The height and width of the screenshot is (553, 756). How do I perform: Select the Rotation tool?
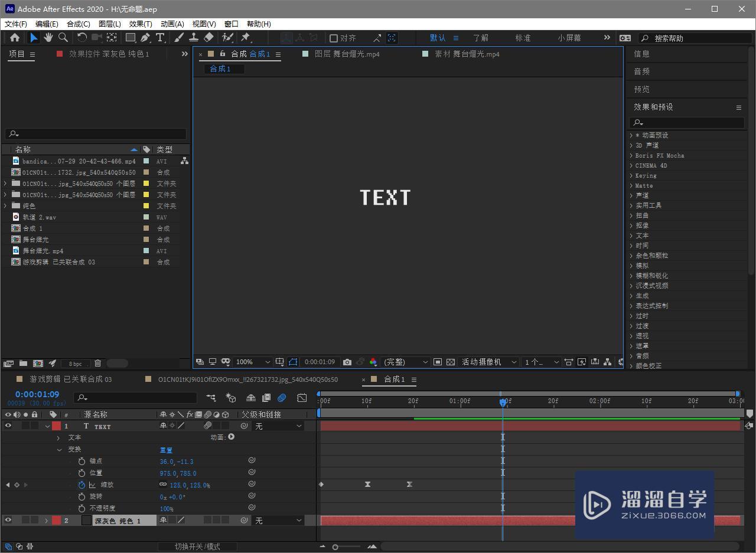tap(82, 38)
